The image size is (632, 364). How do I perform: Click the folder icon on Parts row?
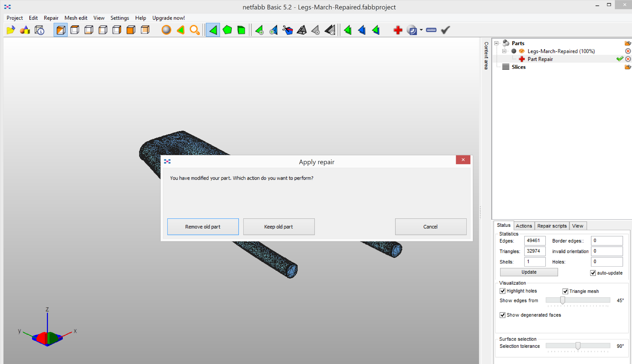point(628,43)
